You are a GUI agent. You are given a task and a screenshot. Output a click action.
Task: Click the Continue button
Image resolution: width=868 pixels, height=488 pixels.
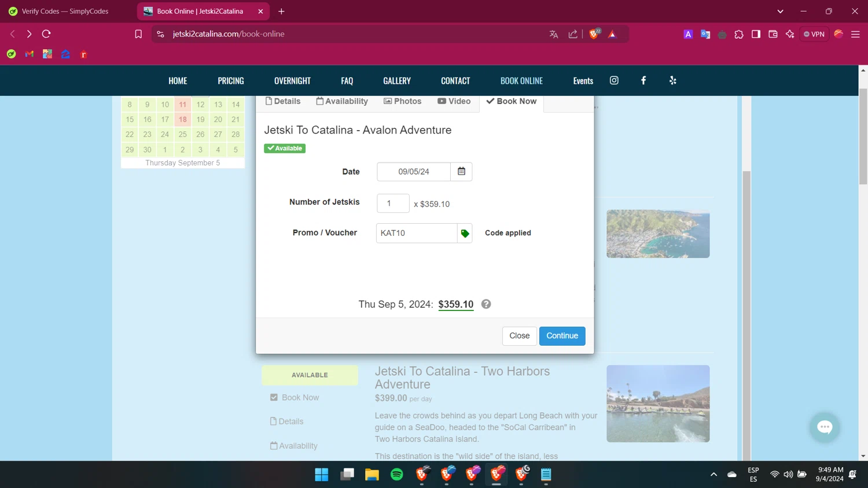coord(562,336)
